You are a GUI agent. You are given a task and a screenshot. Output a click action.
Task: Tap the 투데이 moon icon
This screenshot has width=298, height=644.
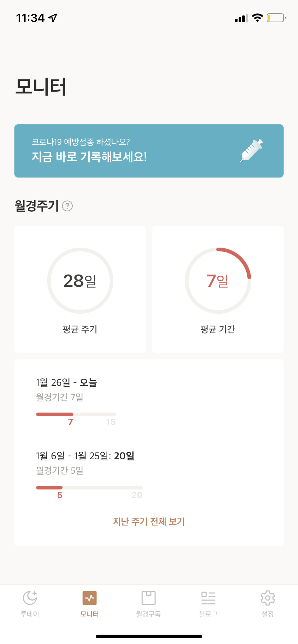[30, 598]
